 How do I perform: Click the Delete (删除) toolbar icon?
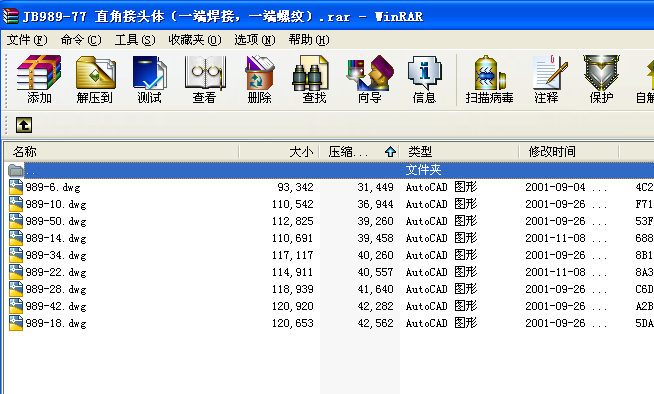coord(259,79)
